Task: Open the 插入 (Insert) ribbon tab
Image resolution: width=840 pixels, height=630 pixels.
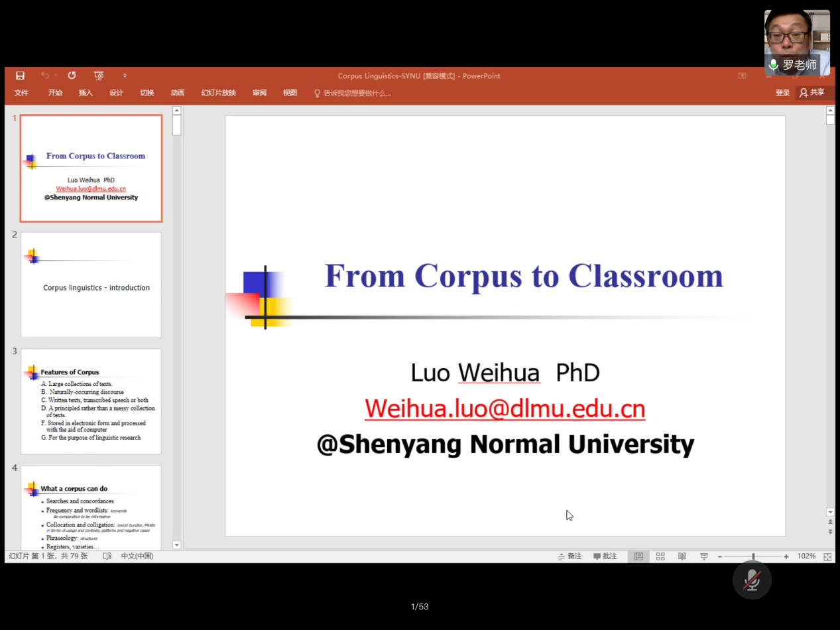Action: pos(86,93)
